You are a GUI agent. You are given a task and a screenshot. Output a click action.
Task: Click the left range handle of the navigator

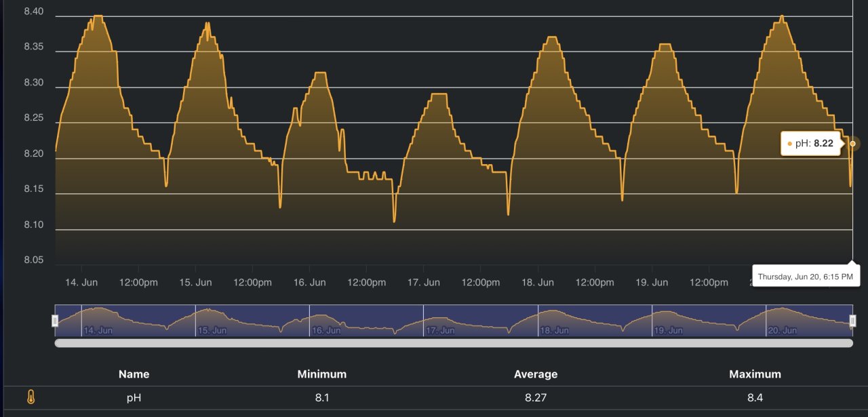coord(56,320)
